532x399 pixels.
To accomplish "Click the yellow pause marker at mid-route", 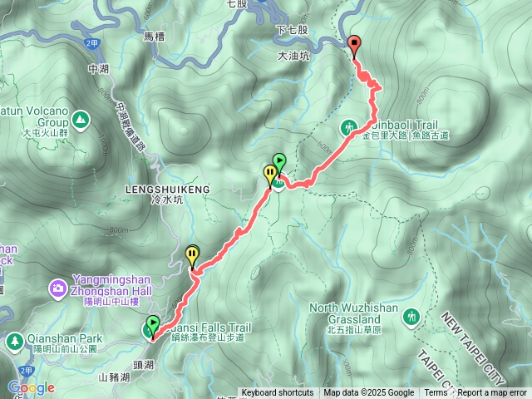I will click(270, 175).
